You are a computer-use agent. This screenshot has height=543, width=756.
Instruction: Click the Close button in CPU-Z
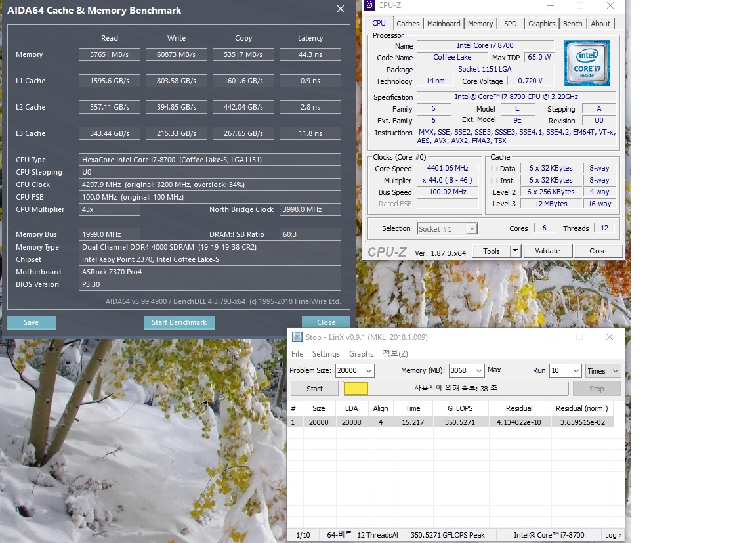pos(598,251)
